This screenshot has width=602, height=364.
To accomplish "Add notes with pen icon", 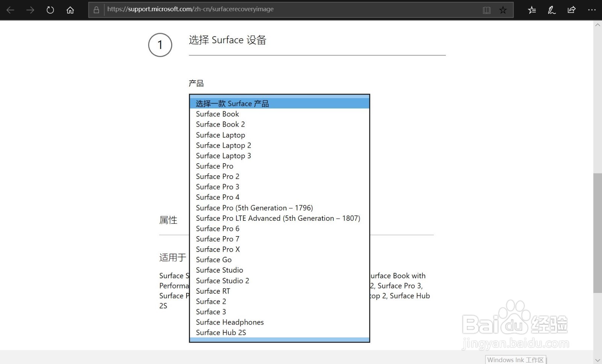I will click(552, 10).
